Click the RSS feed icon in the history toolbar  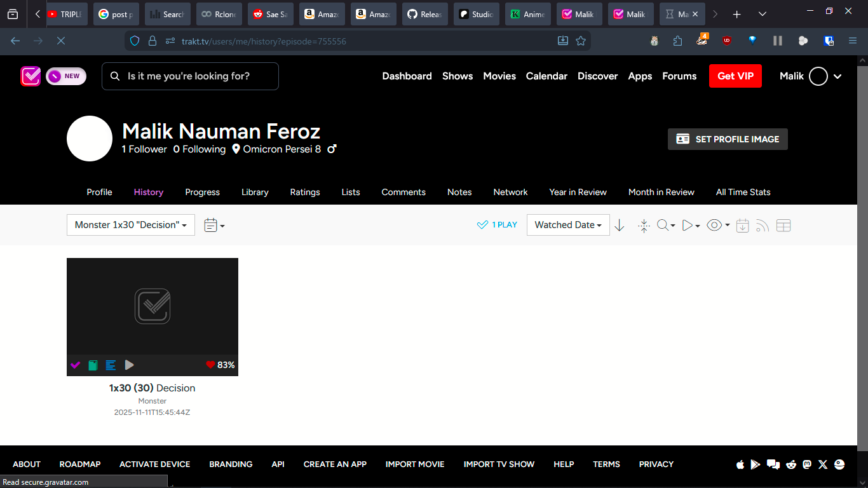click(x=763, y=226)
